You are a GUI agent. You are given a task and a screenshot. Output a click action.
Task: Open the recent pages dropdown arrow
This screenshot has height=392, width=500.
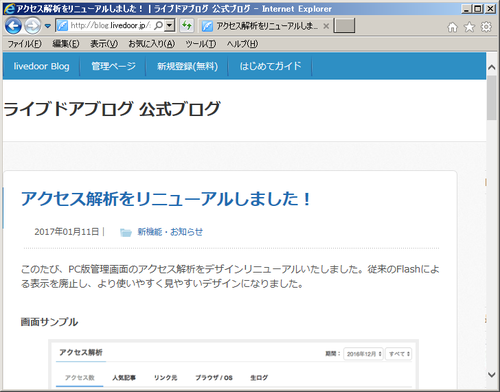(x=48, y=26)
